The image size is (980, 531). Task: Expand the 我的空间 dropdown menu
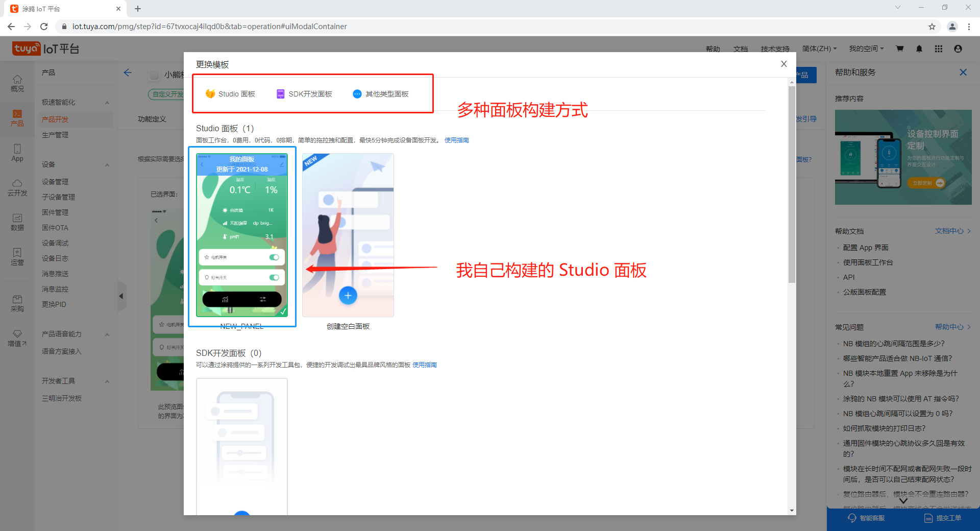866,49
